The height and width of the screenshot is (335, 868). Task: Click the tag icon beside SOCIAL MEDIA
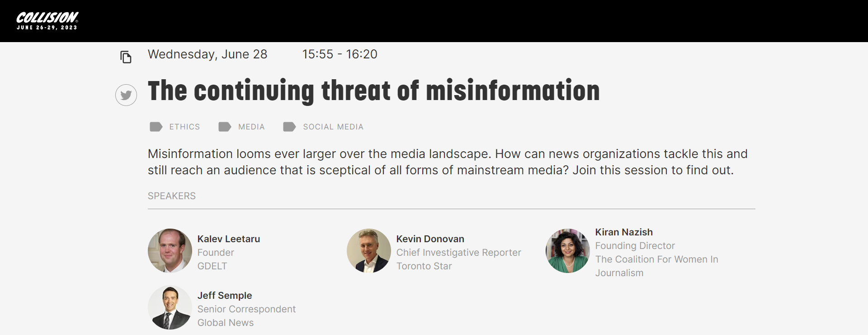click(289, 127)
